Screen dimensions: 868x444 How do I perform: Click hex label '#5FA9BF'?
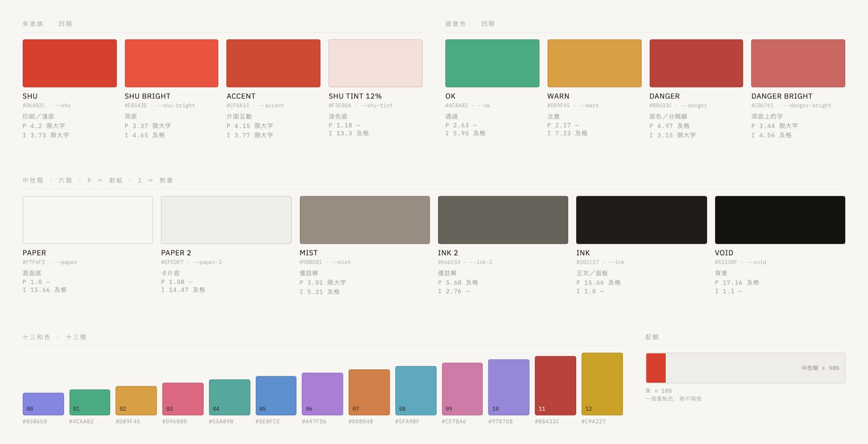point(407,422)
